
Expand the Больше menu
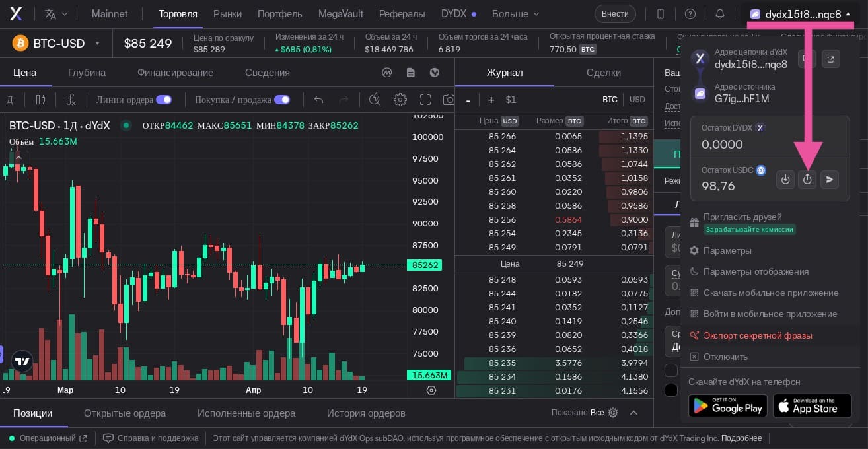coord(516,14)
